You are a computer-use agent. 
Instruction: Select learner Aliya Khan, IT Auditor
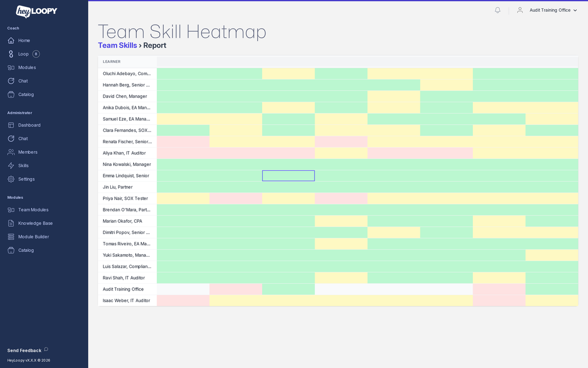pyautogui.click(x=127, y=153)
